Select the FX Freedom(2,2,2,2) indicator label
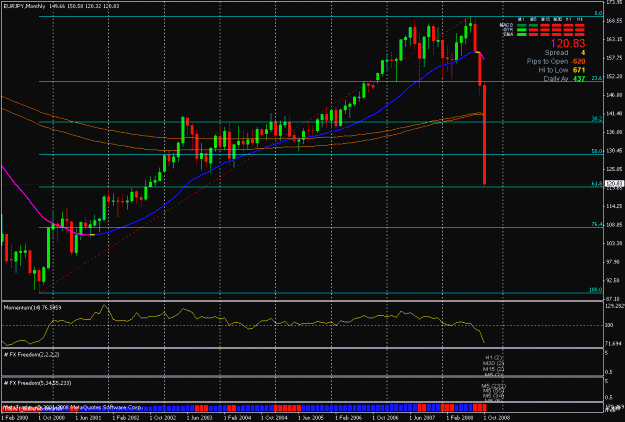Image resolution: width=625 pixels, height=422 pixels. click(31, 355)
